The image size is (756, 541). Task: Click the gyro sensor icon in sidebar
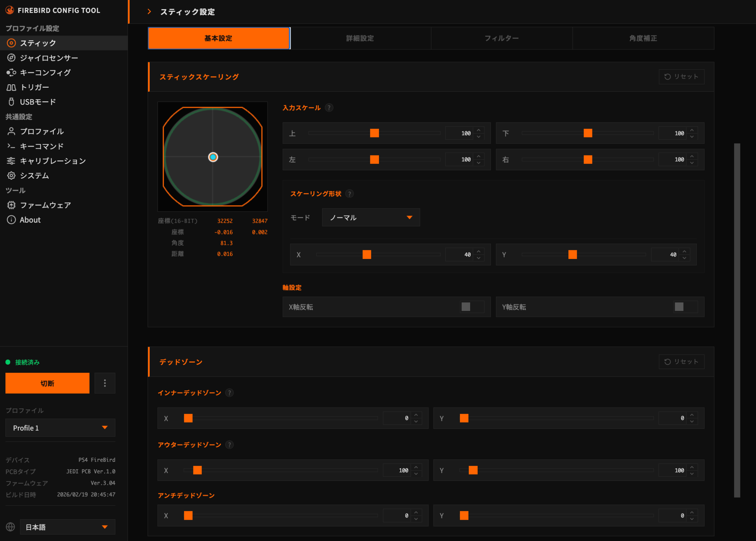click(11, 58)
